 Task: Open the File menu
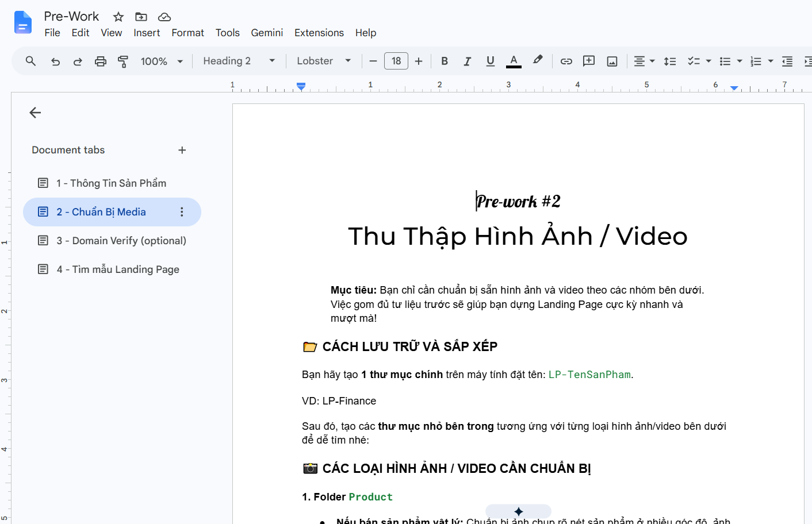tap(52, 33)
